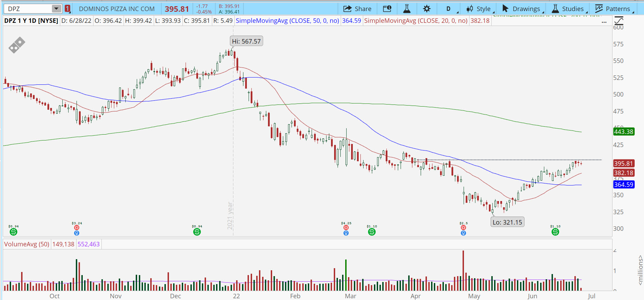The height and width of the screenshot is (300, 644).
Task: Click the SimpleMovingAvg (CLOSE, 20, 0, no) label
Action: 416,21
